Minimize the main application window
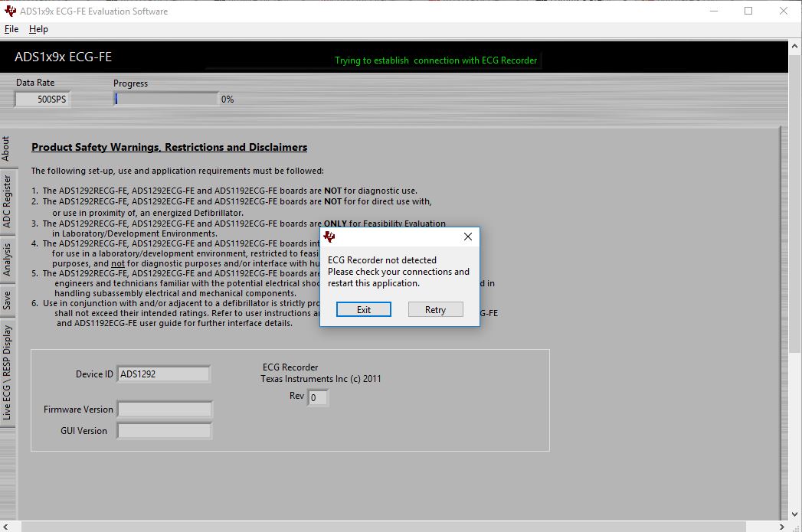The width and height of the screenshot is (802, 532). tap(714, 11)
